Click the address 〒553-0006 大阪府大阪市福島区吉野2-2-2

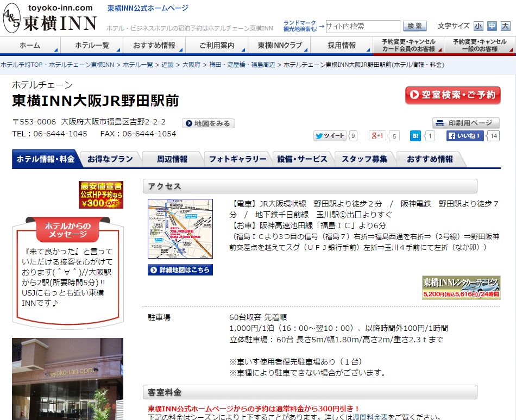click(89, 122)
